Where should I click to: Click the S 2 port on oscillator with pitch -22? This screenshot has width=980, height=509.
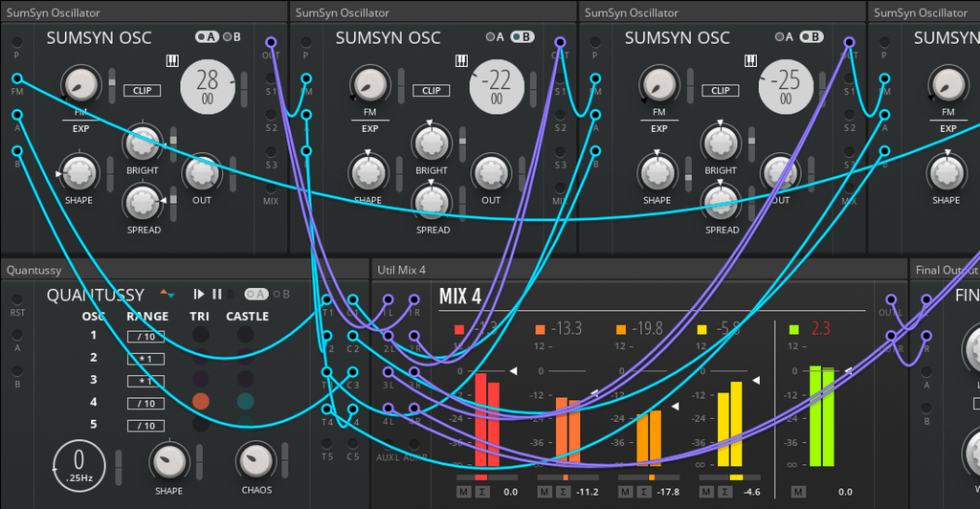click(560, 115)
